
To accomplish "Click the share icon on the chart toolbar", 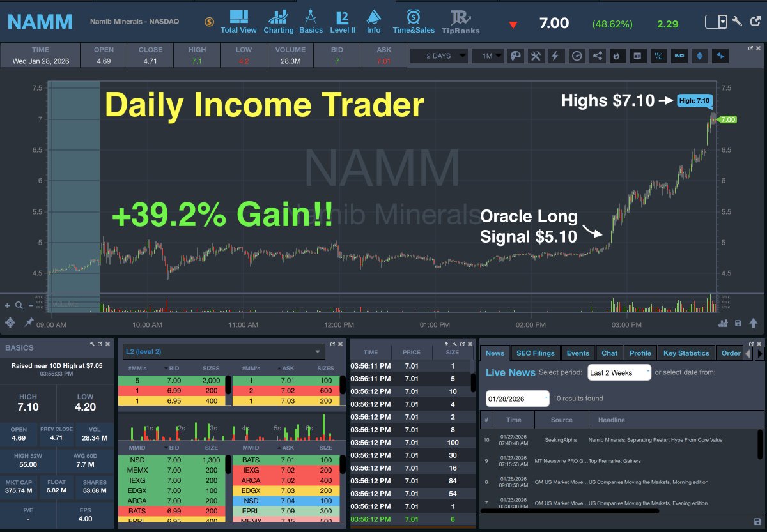I will 597,56.
